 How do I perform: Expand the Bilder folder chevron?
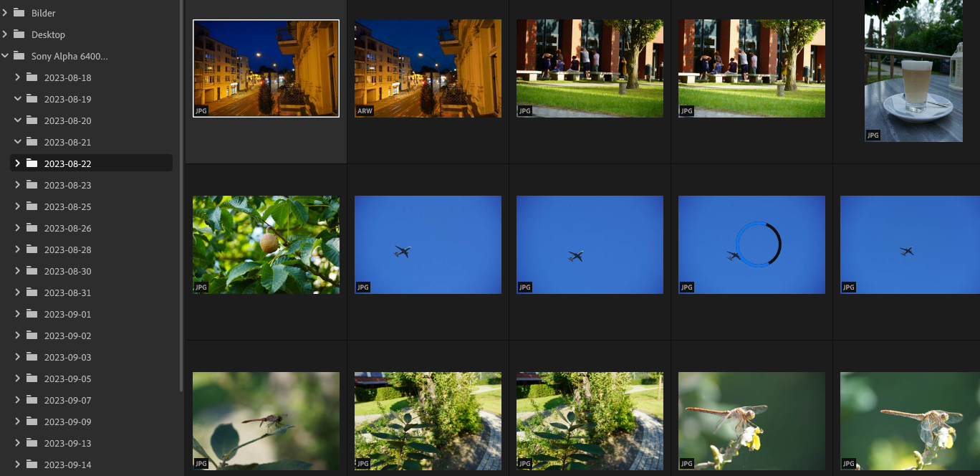point(5,13)
